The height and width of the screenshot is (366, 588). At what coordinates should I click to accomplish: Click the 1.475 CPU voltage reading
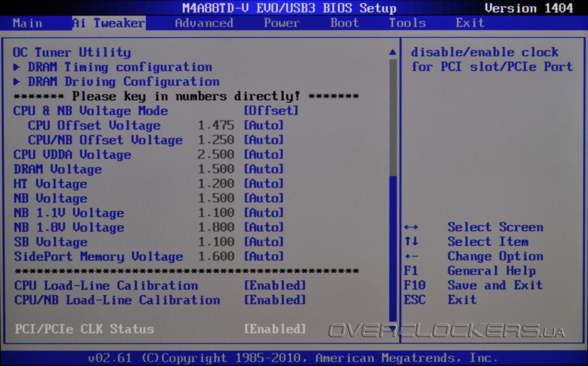pos(216,125)
